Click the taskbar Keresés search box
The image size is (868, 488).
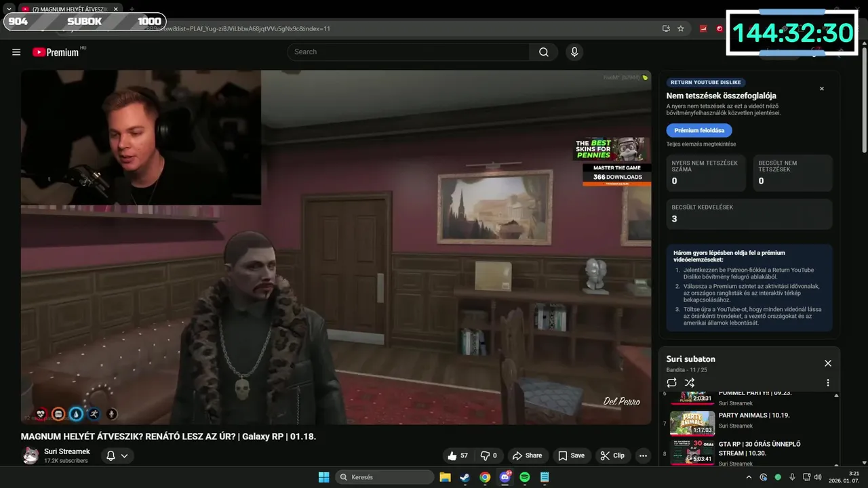384,477
